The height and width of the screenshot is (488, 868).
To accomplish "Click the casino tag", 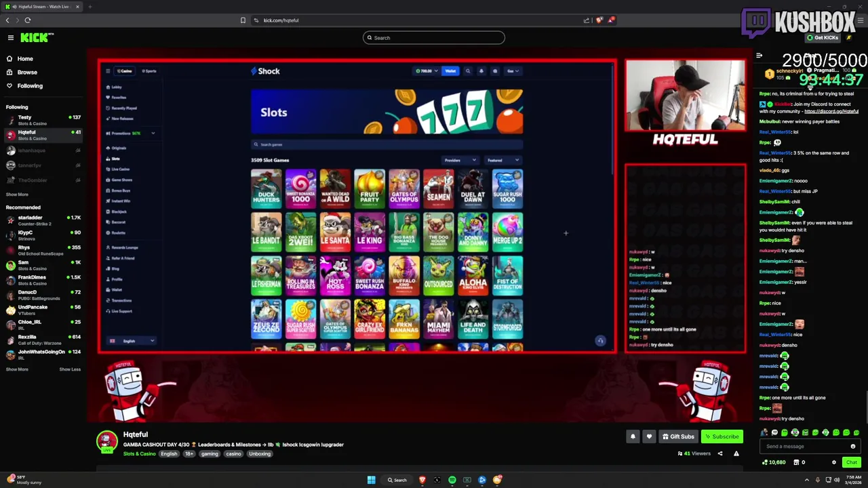I will click(x=233, y=453).
